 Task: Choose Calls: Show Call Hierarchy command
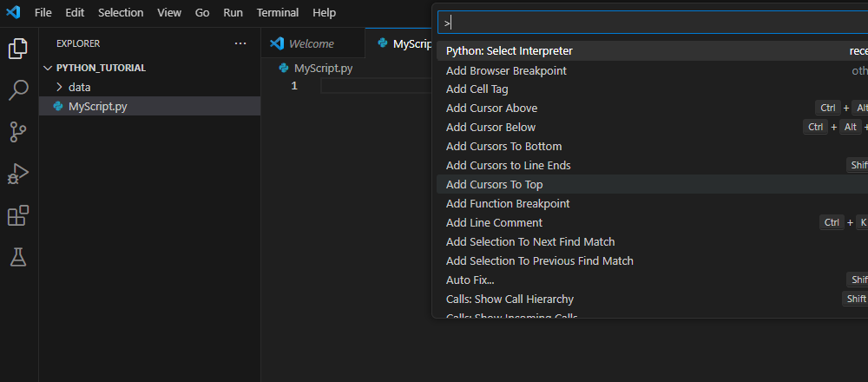[652, 299]
